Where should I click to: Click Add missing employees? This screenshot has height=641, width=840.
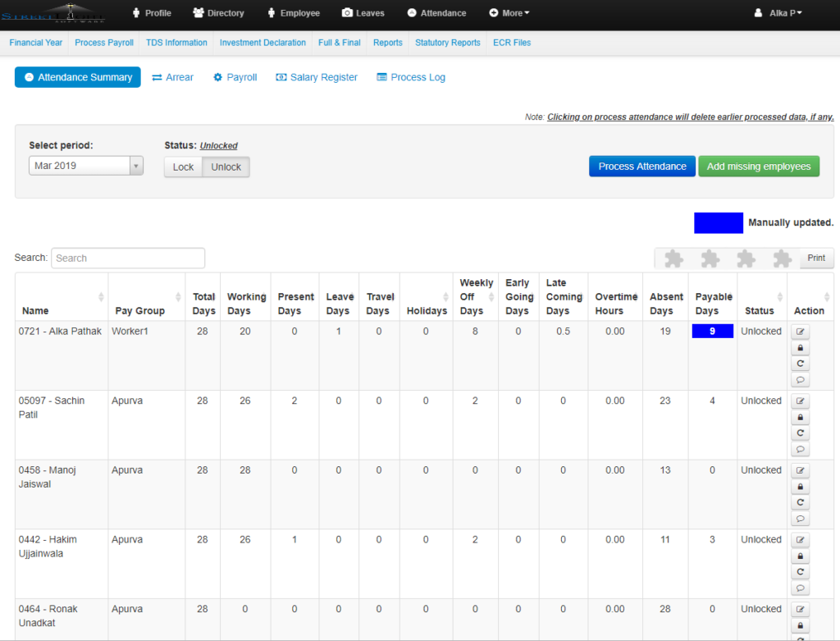coord(759,166)
